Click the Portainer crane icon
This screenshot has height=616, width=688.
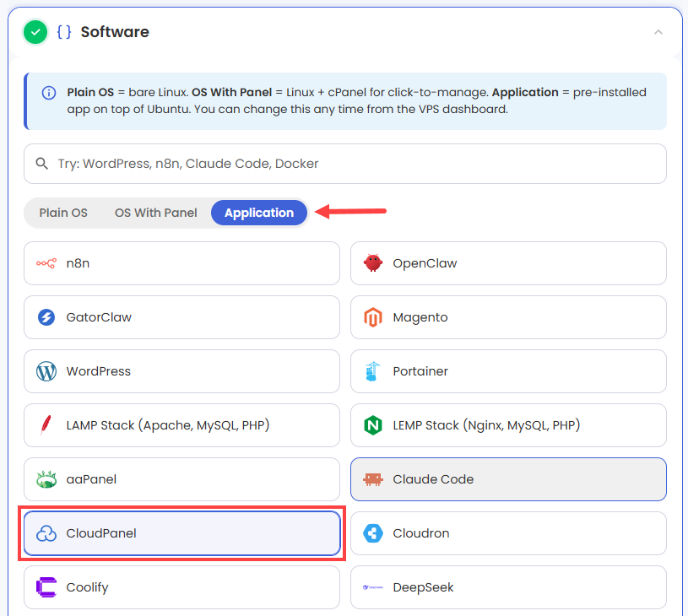(x=372, y=371)
